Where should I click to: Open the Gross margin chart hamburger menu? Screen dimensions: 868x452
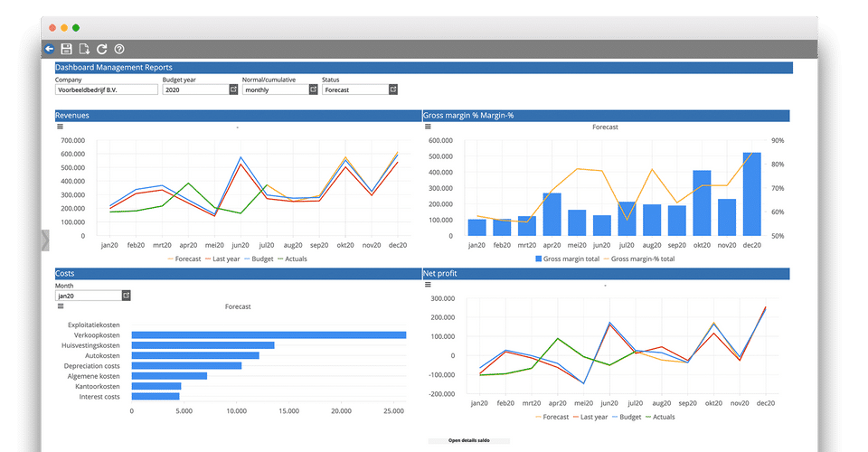(428, 127)
